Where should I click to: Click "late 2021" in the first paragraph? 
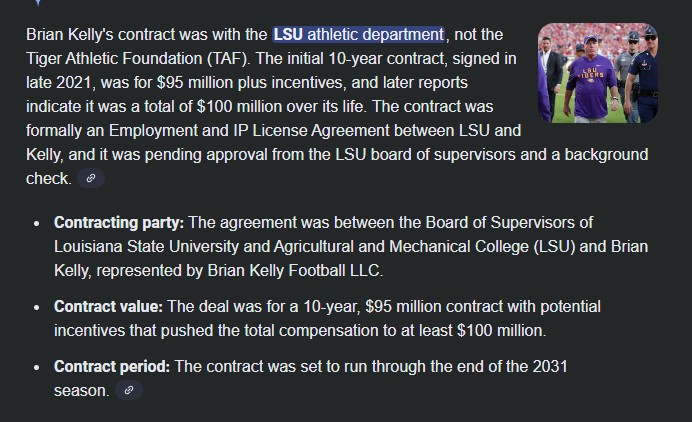(x=58, y=82)
